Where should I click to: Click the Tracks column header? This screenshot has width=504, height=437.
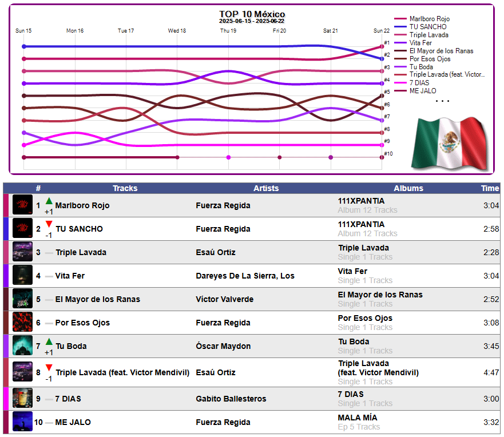click(125, 188)
